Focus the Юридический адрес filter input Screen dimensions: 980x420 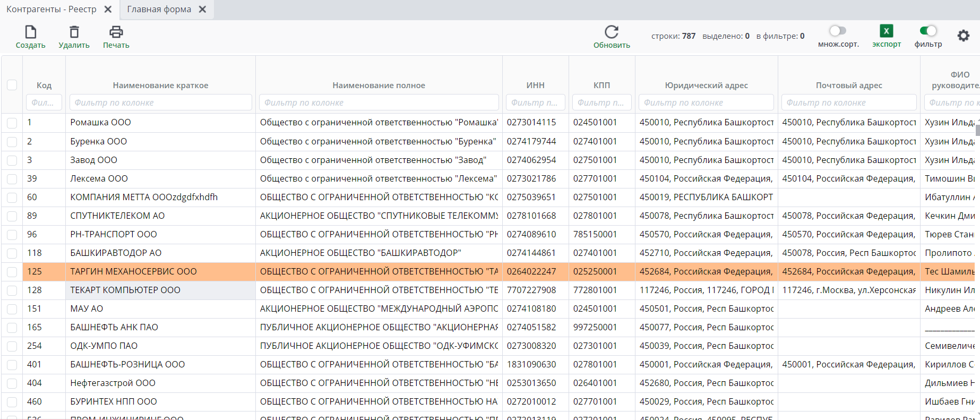point(706,102)
